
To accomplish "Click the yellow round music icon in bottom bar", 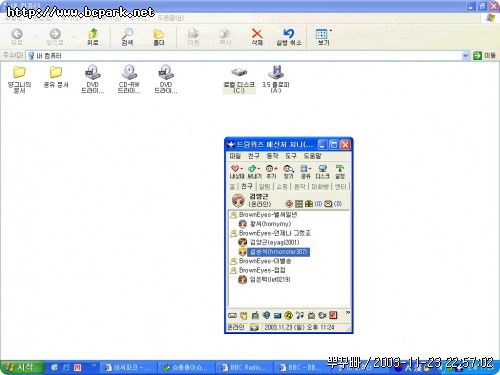I will click(289, 315).
